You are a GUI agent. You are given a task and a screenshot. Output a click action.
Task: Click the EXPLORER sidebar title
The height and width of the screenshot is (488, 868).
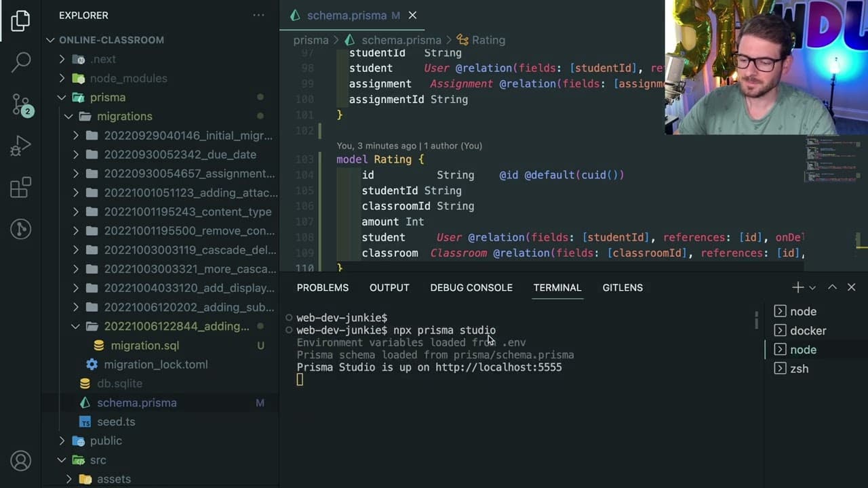[x=83, y=15]
